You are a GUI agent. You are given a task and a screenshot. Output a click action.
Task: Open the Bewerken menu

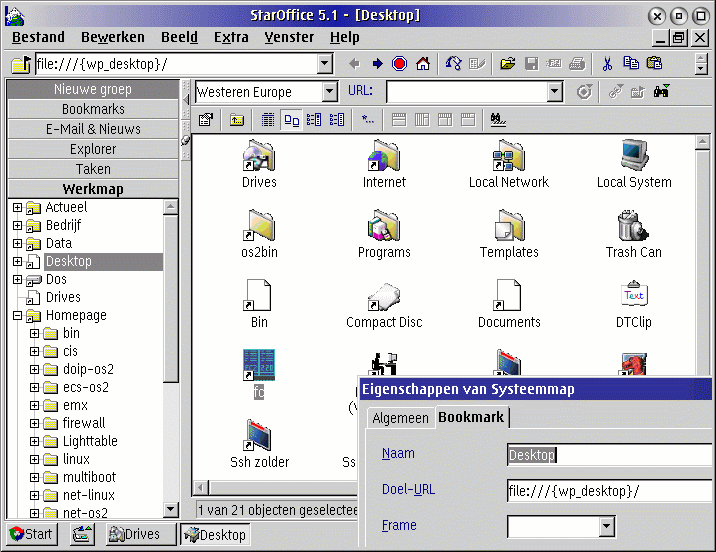(113, 37)
